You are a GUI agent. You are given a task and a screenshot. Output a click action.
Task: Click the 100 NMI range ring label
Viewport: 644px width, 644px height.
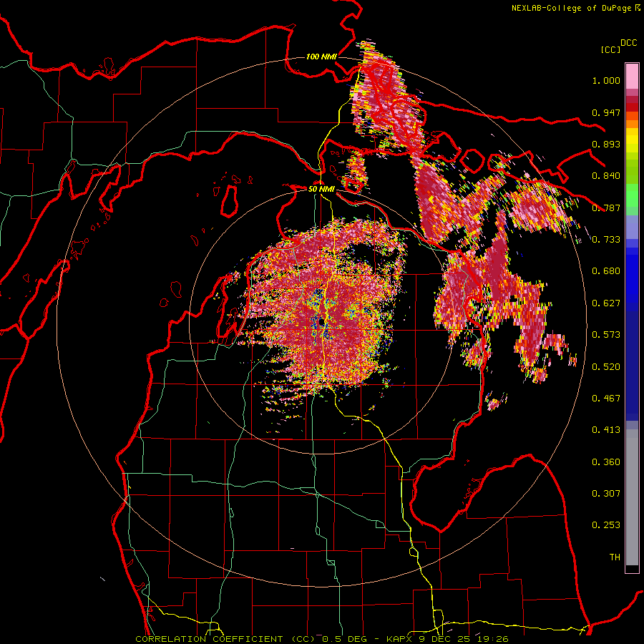(x=321, y=57)
